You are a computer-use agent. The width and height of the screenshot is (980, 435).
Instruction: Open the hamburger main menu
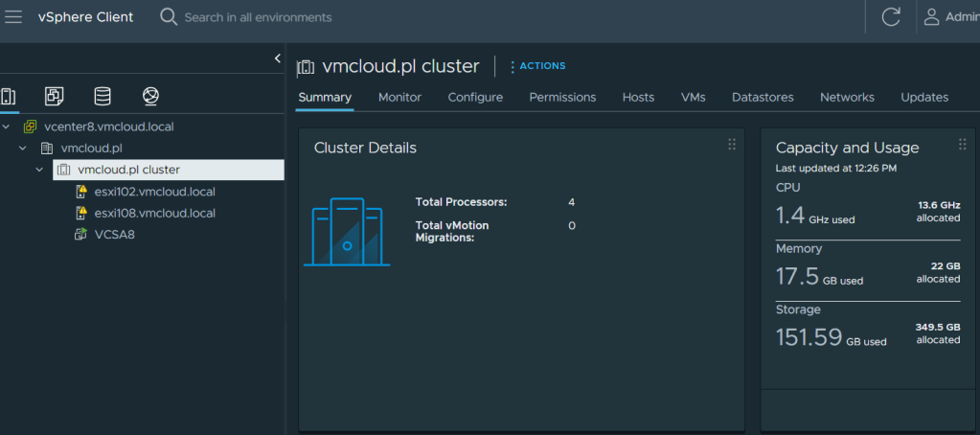click(x=14, y=17)
